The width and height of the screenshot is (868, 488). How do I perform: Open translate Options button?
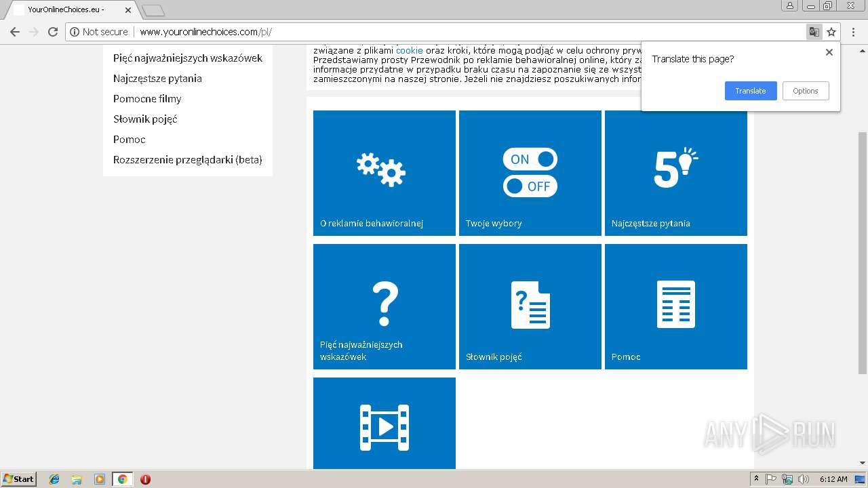pos(806,91)
